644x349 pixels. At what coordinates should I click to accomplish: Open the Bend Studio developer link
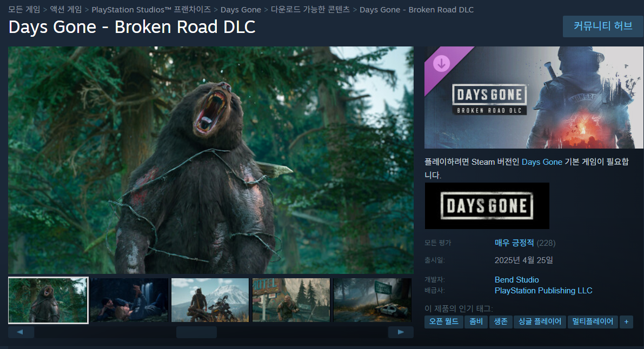tap(517, 280)
